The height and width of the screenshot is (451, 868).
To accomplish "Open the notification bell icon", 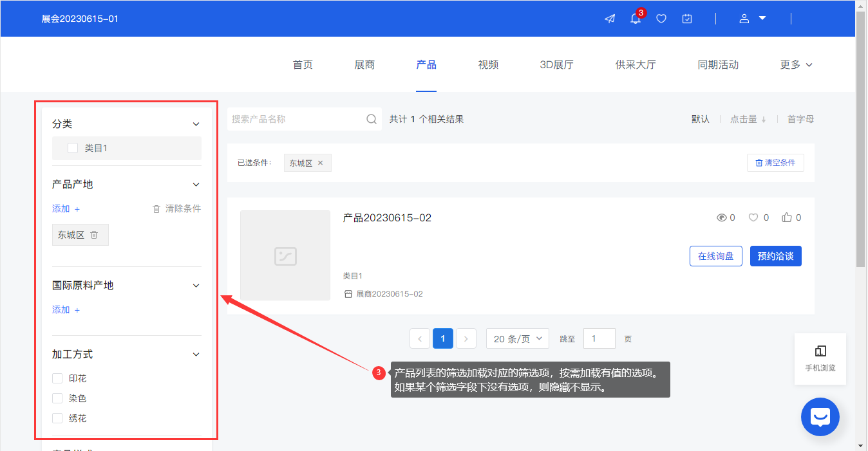I will [x=636, y=19].
